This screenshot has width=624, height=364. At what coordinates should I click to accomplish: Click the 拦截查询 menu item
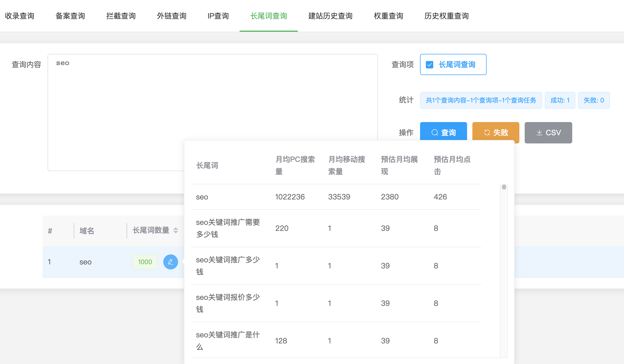[120, 16]
